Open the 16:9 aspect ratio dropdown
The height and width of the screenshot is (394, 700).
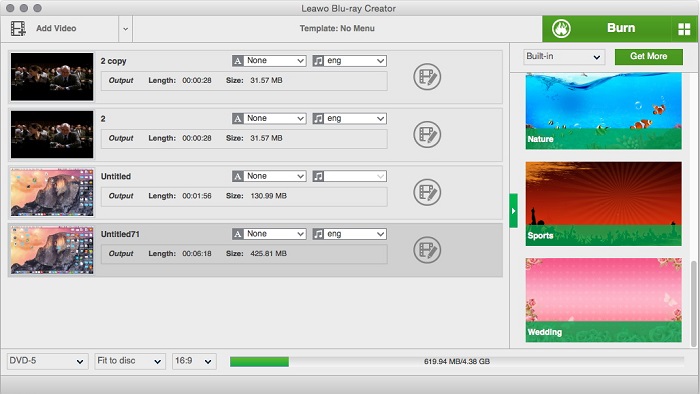point(194,361)
